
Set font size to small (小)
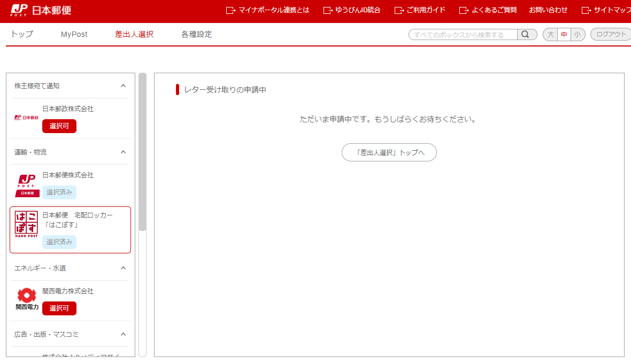click(x=578, y=35)
